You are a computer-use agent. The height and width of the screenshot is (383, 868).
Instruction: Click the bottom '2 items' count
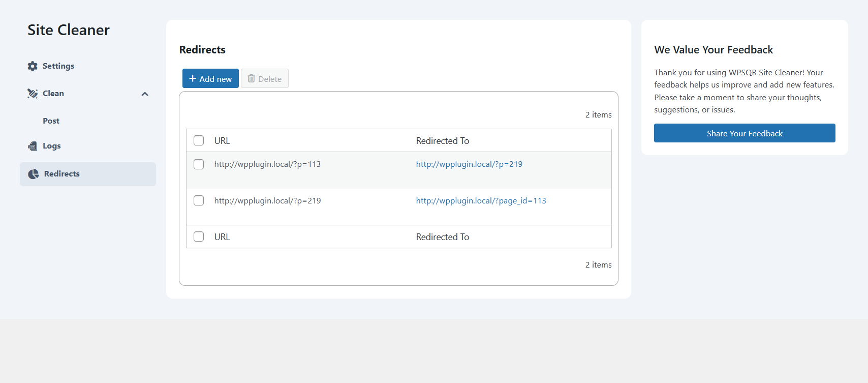[x=598, y=265]
